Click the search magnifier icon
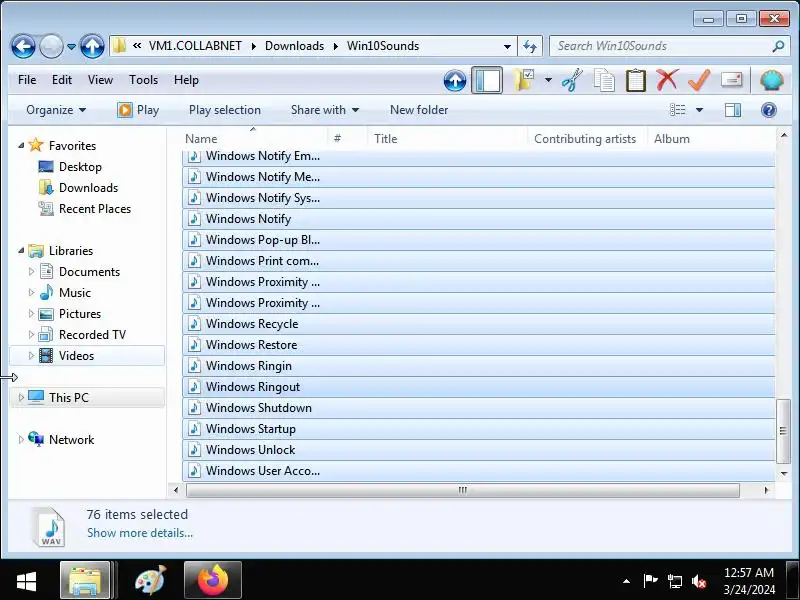 [778, 46]
